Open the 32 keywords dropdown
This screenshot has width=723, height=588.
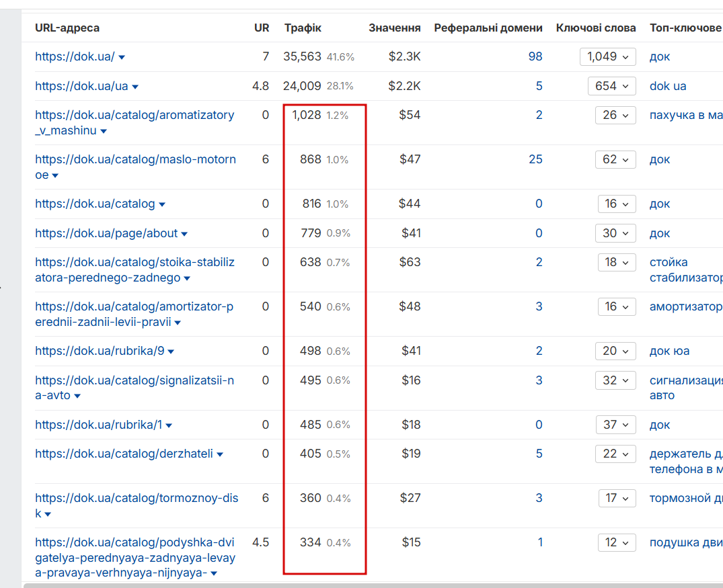[x=615, y=380]
